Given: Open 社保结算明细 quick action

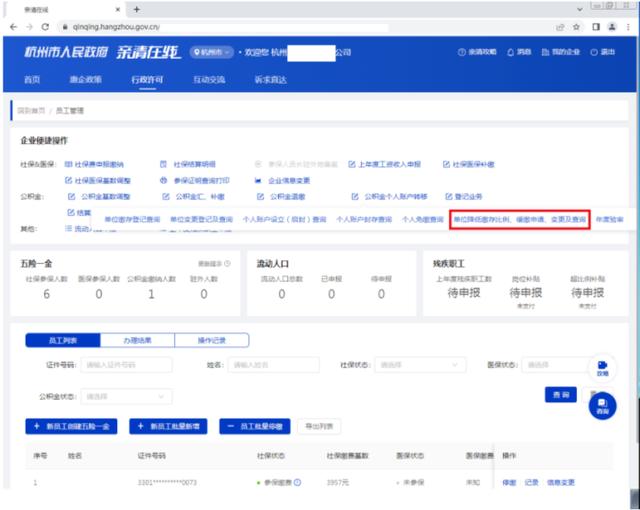Looking at the screenshot, I should pos(188,164).
